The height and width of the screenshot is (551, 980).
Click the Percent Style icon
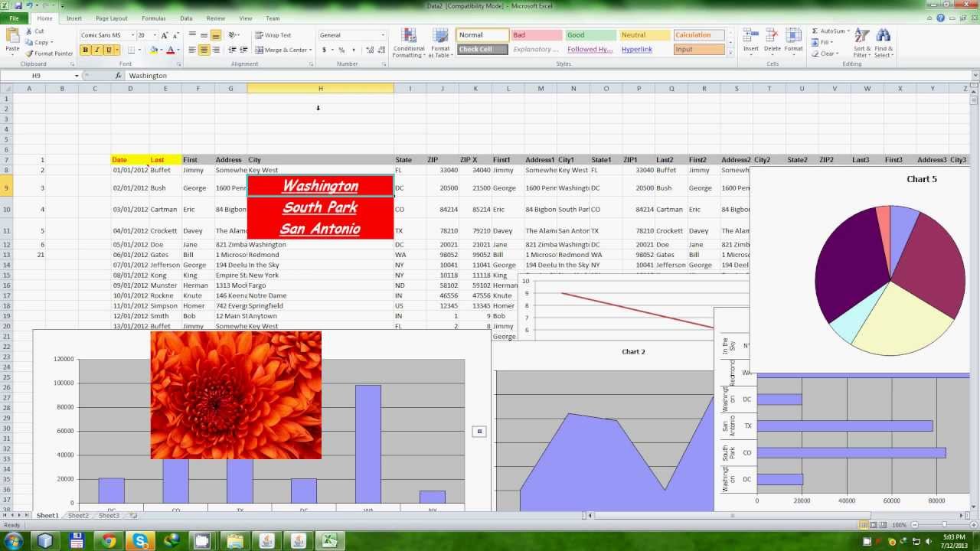(342, 50)
